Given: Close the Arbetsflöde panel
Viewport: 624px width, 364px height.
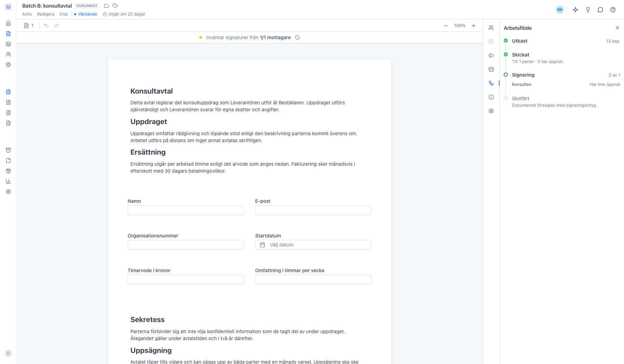Looking at the screenshot, I should 617,28.
